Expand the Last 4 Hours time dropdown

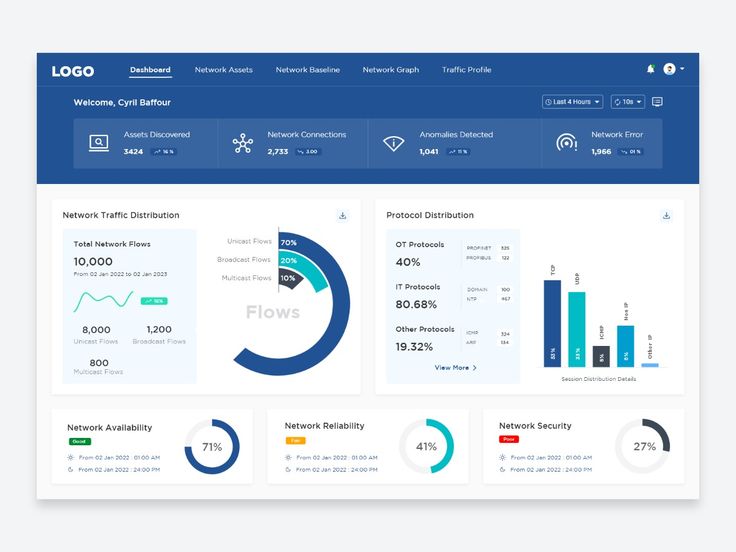click(572, 102)
